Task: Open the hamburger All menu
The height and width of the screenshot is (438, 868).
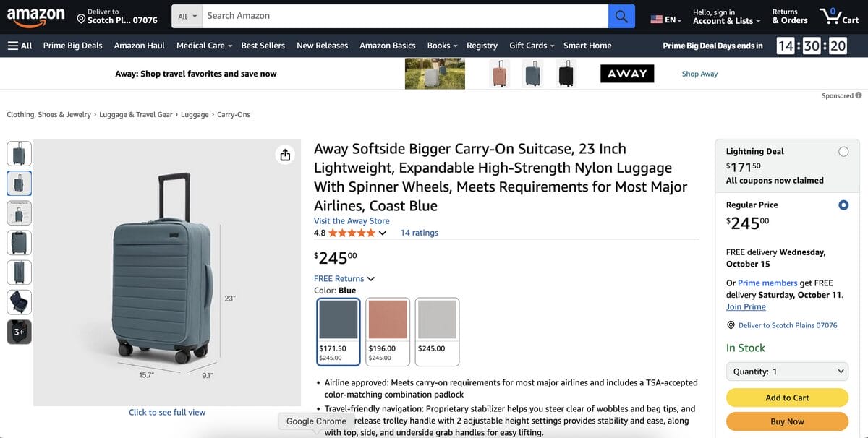Action: pyautogui.click(x=18, y=45)
